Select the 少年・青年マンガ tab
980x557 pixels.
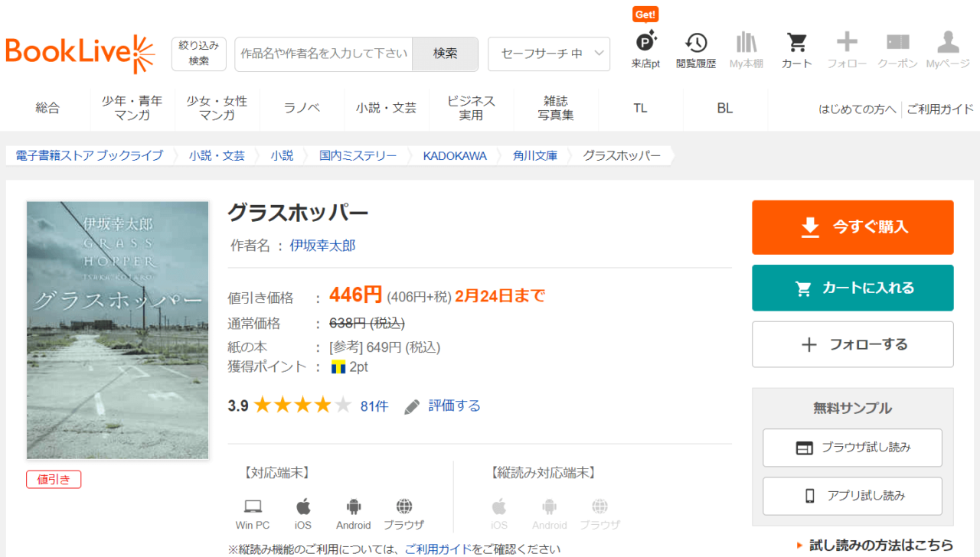(x=132, y=108)
